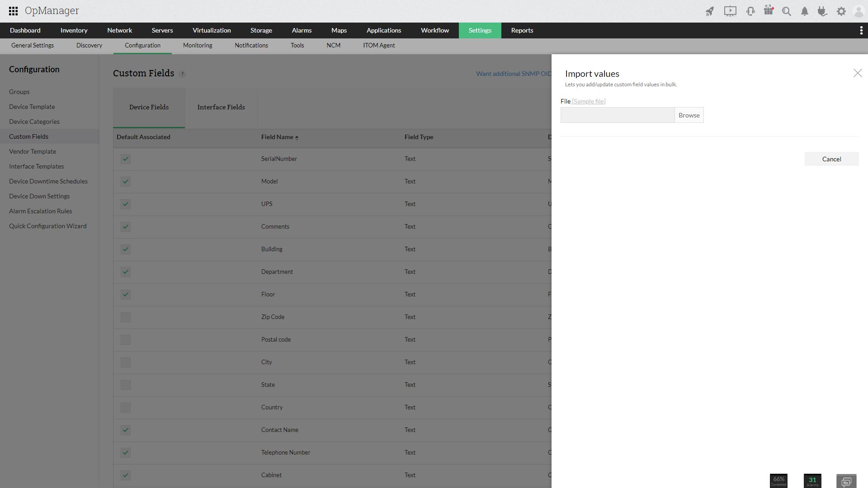
Task: Open the apps grid beside OpManager
Action: 13,11
